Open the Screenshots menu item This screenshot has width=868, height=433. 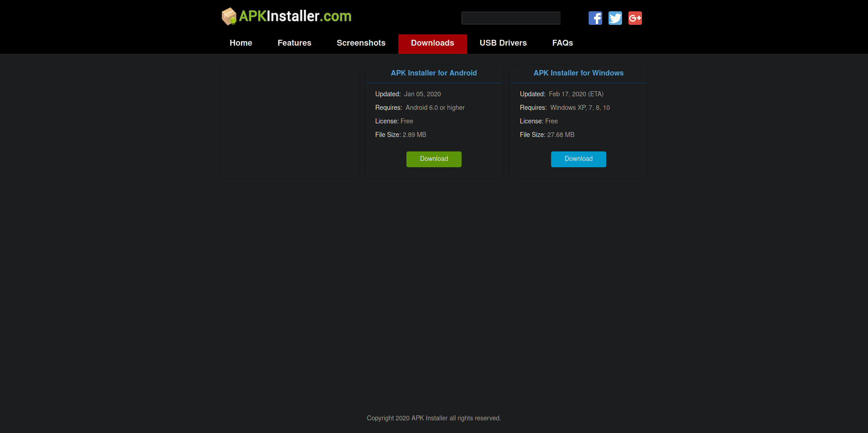(361, 43)
